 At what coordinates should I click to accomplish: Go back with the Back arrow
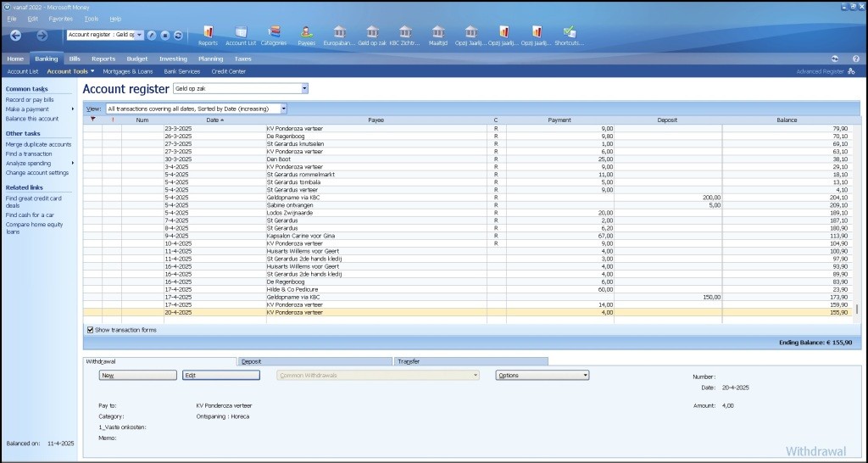tap(16, 36)
